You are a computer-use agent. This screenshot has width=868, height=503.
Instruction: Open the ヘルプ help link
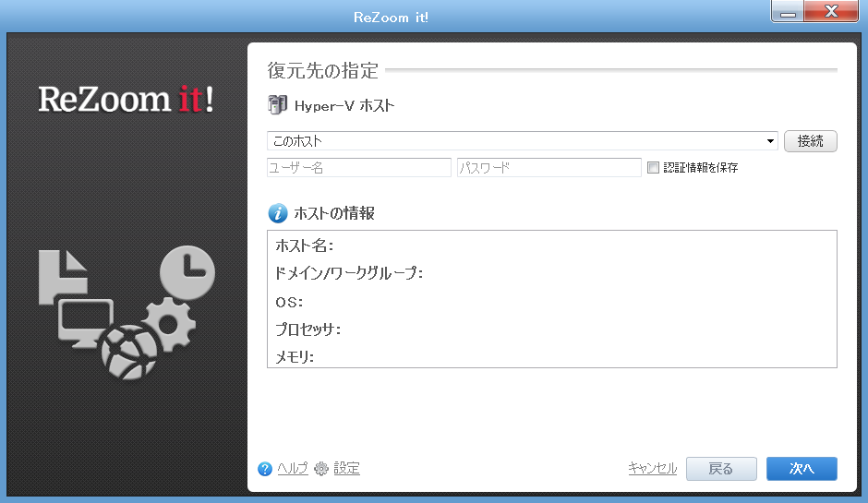click(x=293, y=469)
